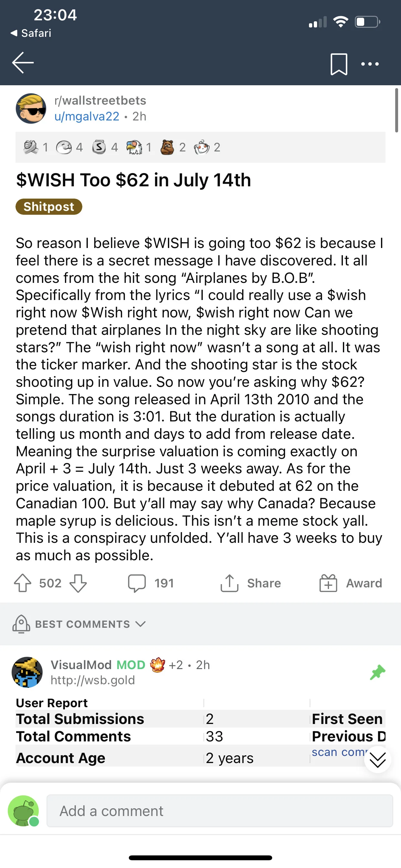Tap the back arrow icon
Screen dimensions: 401x868
click(23, 63)
